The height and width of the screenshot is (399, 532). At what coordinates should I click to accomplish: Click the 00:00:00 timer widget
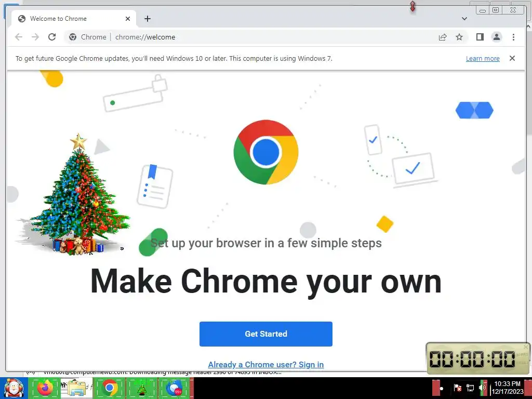tap(478, 358)
